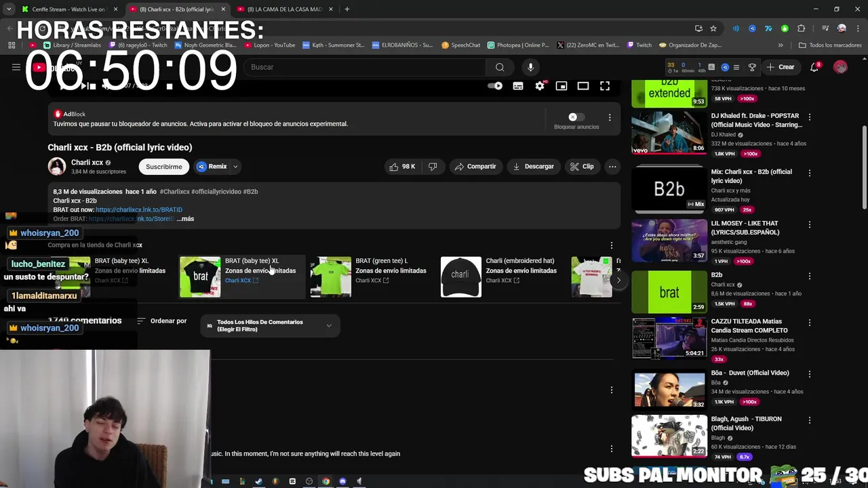Click the search magnifier button

pos(500,67)
